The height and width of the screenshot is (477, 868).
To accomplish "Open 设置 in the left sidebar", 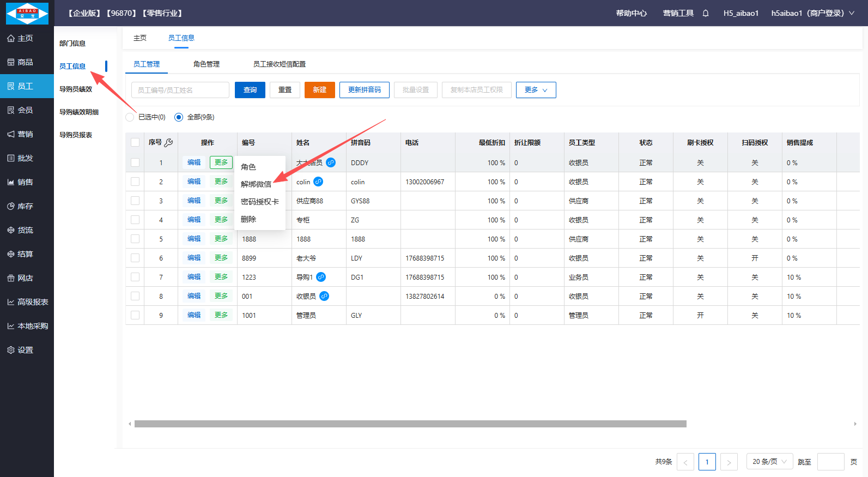I will click(25, 350).
